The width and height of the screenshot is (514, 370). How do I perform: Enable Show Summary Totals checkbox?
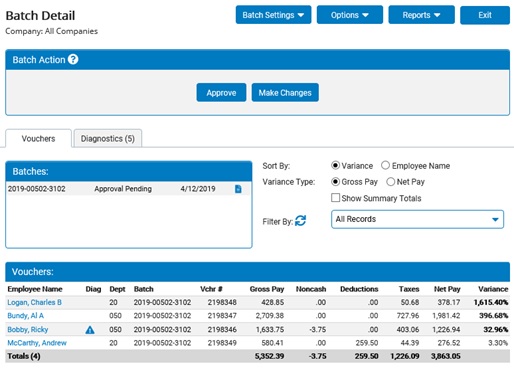click(x=335, y=198)
